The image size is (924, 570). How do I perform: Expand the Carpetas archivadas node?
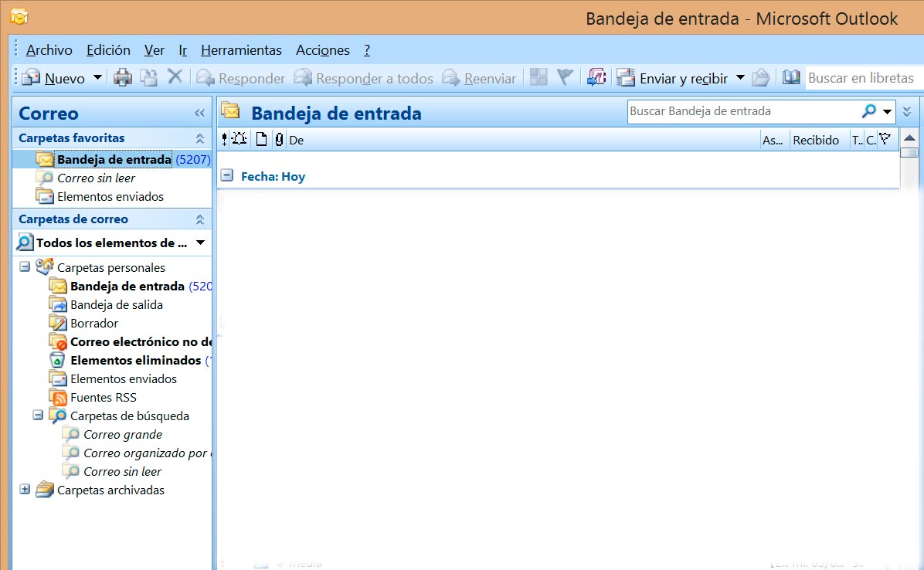[x=25, y=490]
